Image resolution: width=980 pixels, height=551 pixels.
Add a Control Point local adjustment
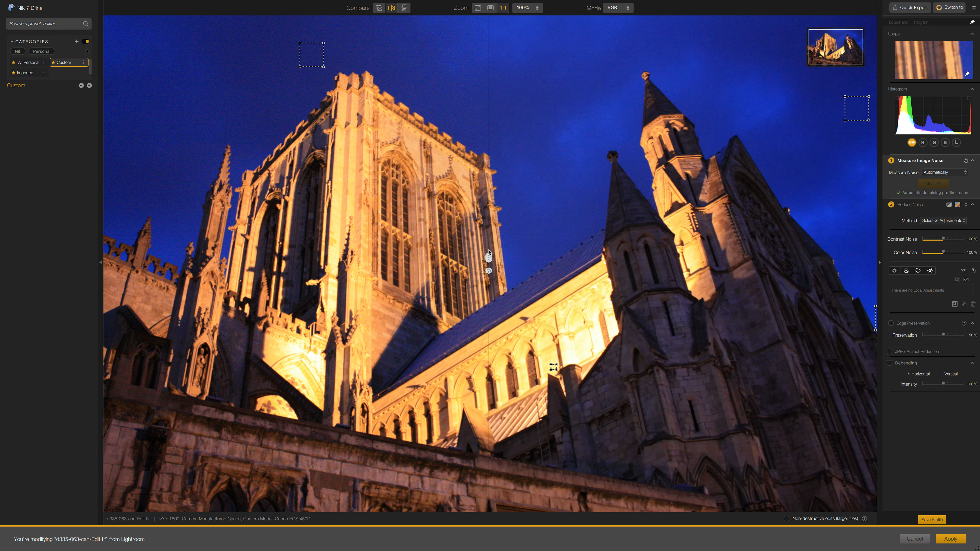(895, 271)
